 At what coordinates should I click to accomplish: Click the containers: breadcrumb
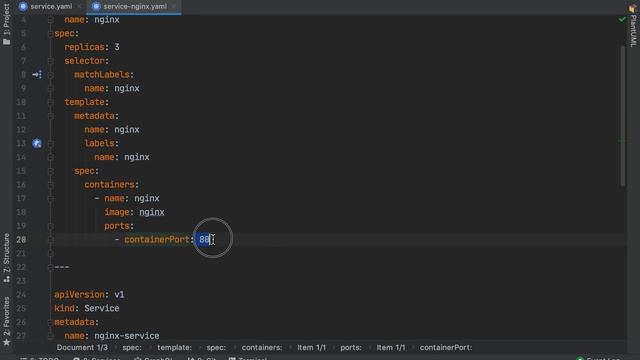(262, 347)
